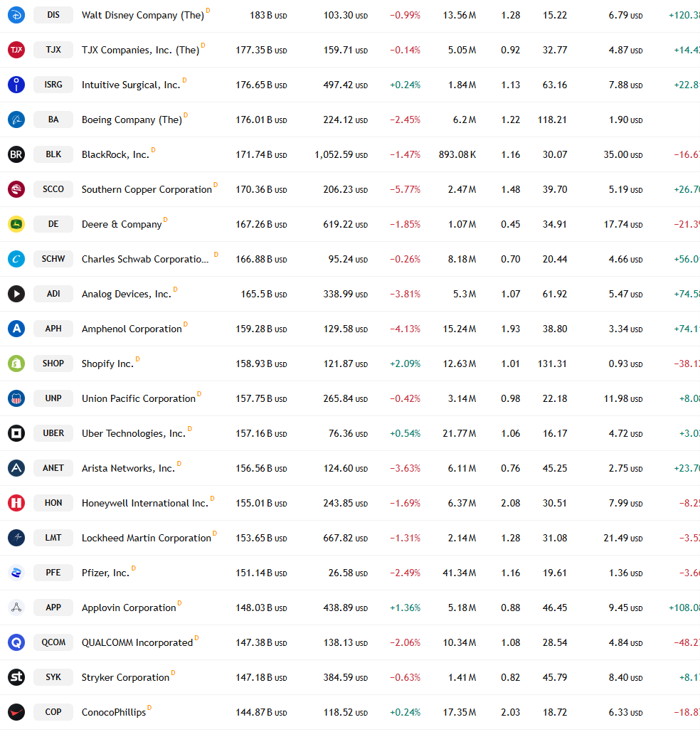
Task: Click the Pfizer logo icon
Action: [16, 573]
